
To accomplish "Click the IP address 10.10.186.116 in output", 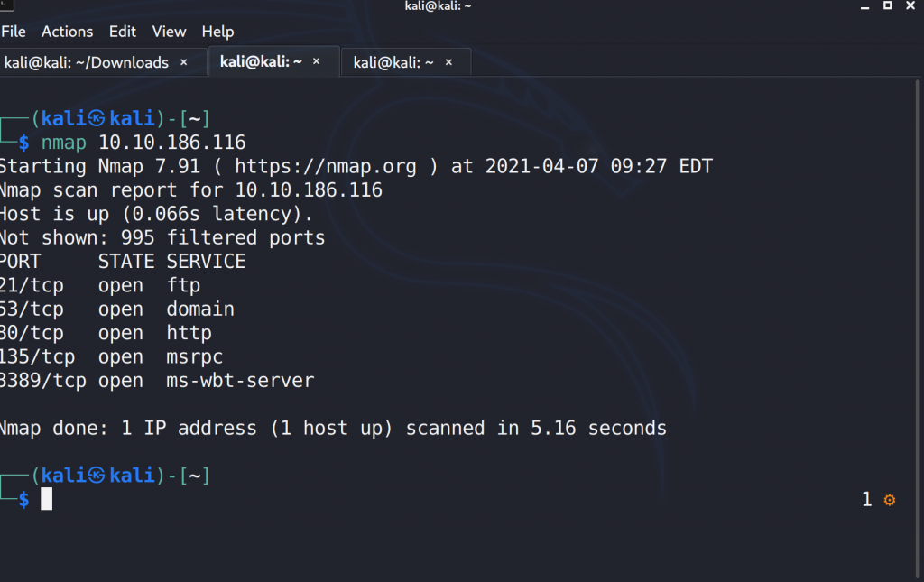I will pyautogui.click(x=172, y=142).
